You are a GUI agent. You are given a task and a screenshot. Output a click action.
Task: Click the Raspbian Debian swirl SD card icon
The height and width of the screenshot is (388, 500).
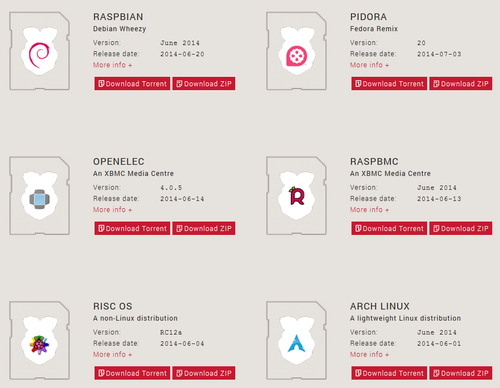pos(40,51)
